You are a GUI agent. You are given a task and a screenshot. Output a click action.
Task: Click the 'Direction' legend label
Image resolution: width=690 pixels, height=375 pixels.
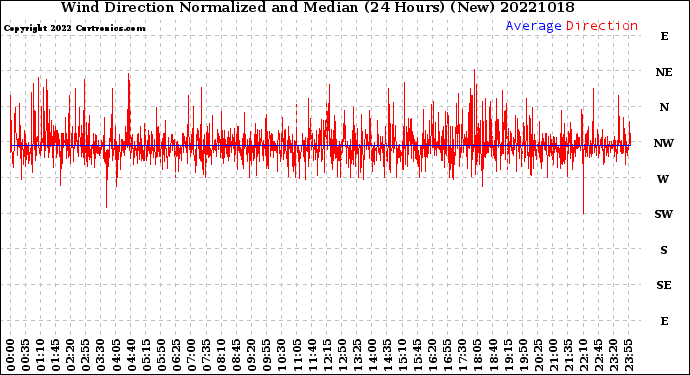[602, 26]
